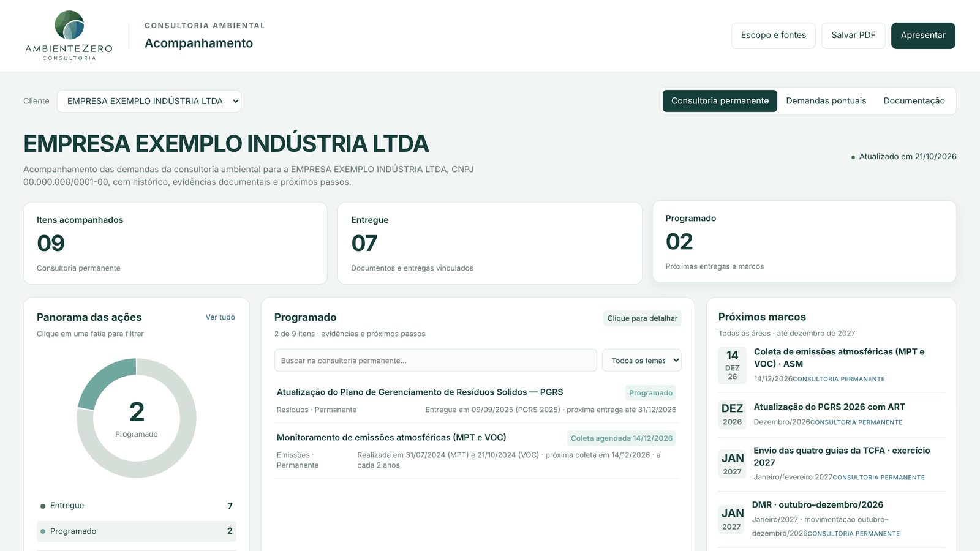Start presentation with Apresentar button

[922, 36]
